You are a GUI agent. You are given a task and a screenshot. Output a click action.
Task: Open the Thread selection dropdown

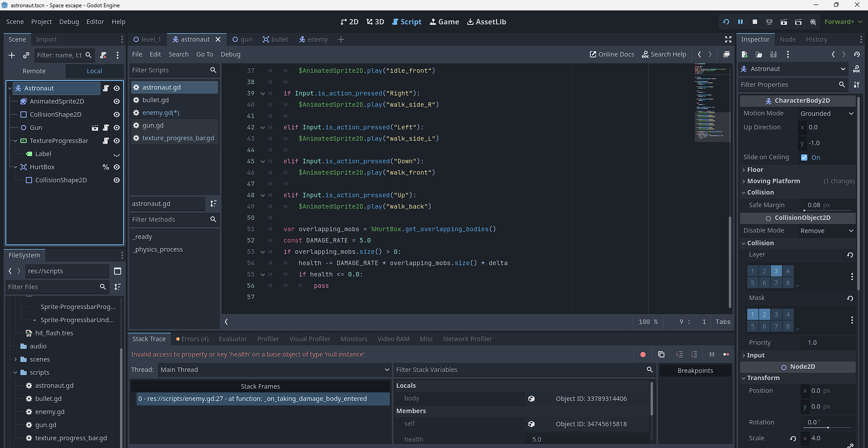(274, 370)
